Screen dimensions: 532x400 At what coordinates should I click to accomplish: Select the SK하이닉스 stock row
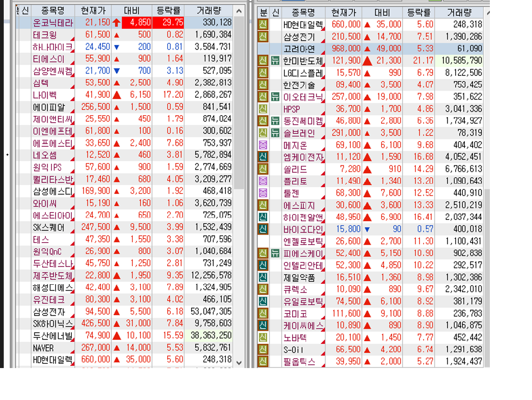coord(124,324)
